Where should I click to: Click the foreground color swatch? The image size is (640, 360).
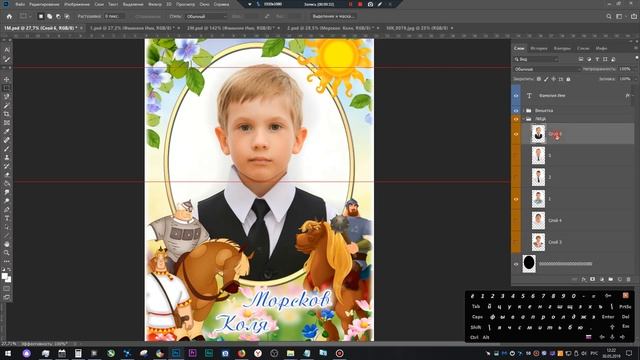[4, 276]
